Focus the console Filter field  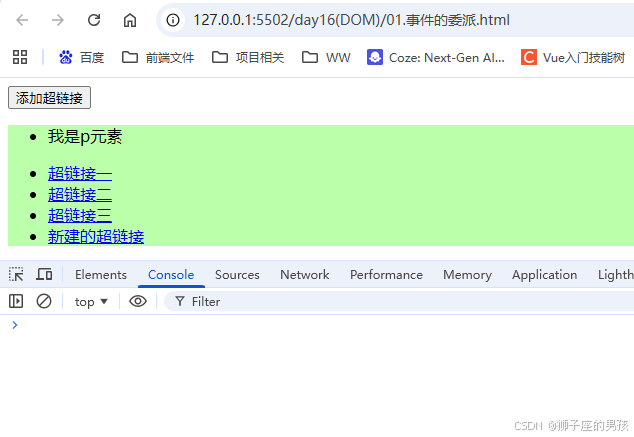coord(400,302)
